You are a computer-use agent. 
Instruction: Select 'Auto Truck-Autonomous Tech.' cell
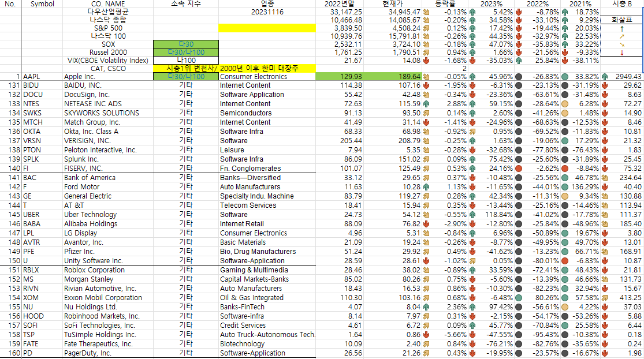(x=267, y=334)
